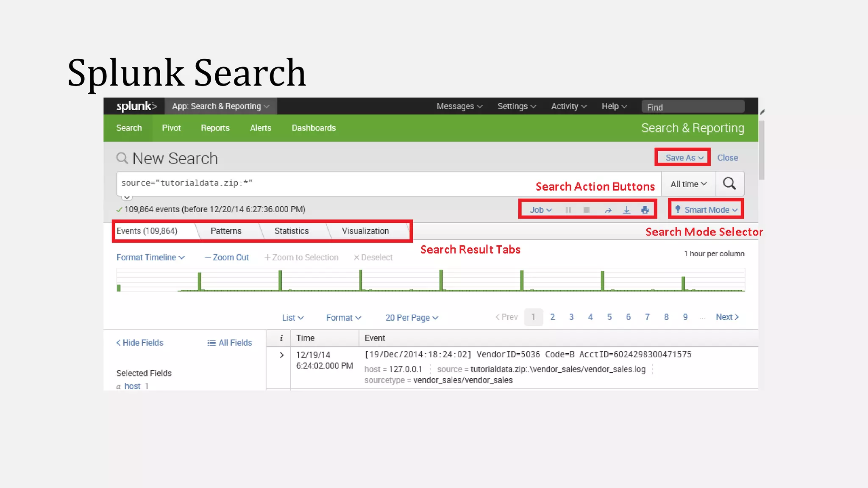Open Format Timeline dropdown
868x488 pixels.
[x=150, y=258]
